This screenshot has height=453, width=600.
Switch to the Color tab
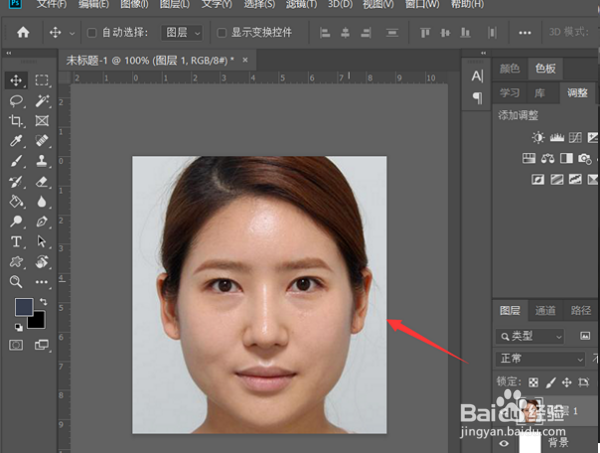click(509, 68)
